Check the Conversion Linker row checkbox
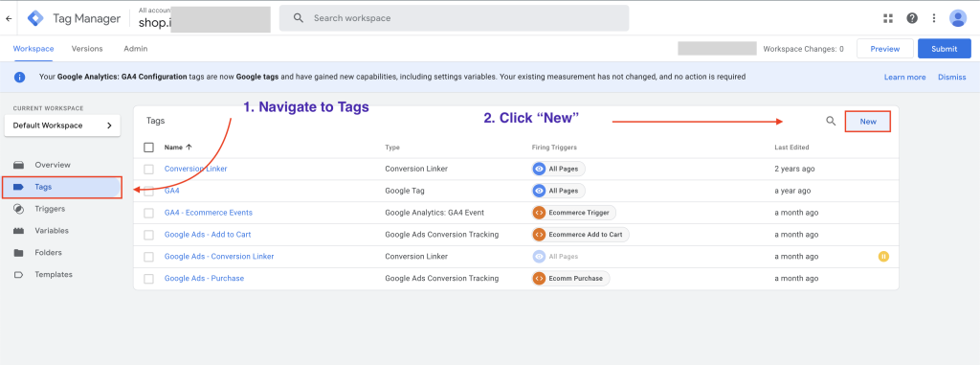This screenshot has width=980, height=365. tap(148, 169)
